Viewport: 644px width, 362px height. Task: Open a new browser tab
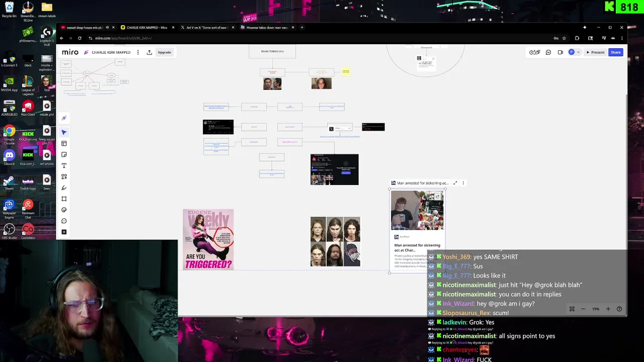[x=302, y=28]
